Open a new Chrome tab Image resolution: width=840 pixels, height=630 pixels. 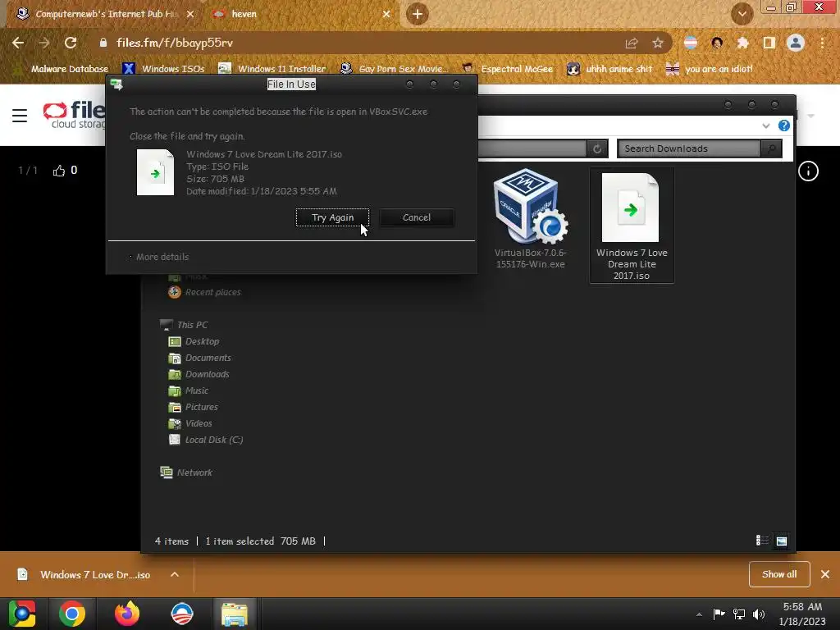(418, 14)
